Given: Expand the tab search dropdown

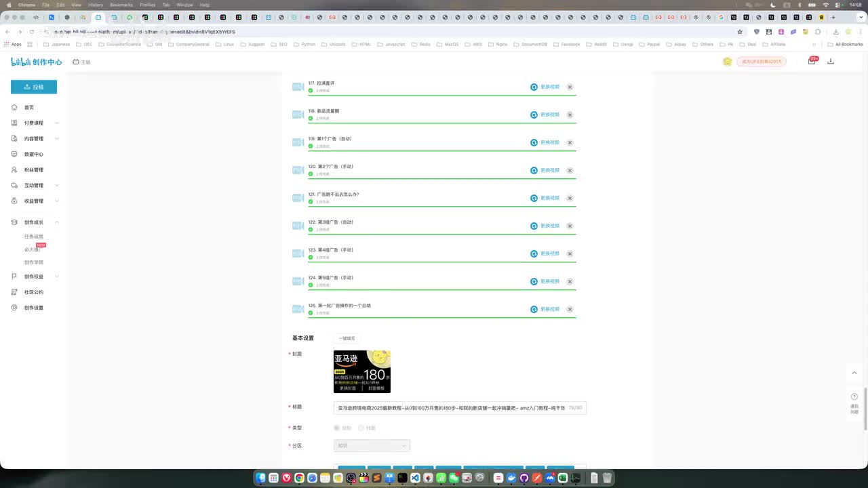Looking at the screenshot, I should (x=861, y=17).
